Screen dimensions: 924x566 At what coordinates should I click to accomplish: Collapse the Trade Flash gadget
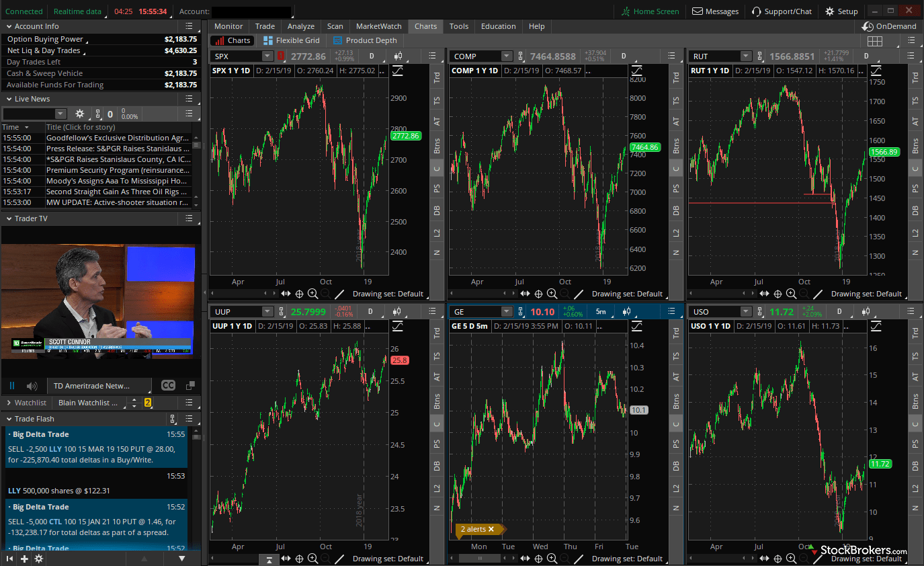click(9, 419)
